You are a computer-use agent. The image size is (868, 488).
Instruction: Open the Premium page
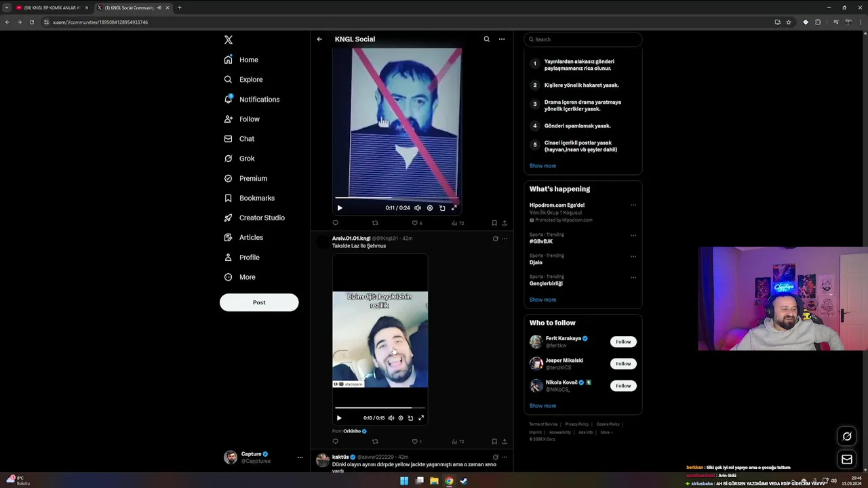(245, 178)
